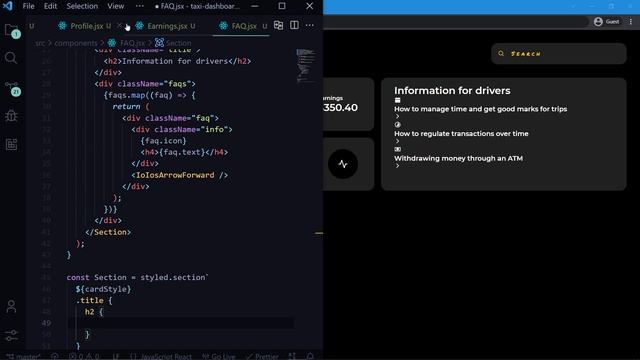Click the pie icon above 'How to regulate transactions'
Viewport: 640px width, 360px height.
click(x=398, y=125)
